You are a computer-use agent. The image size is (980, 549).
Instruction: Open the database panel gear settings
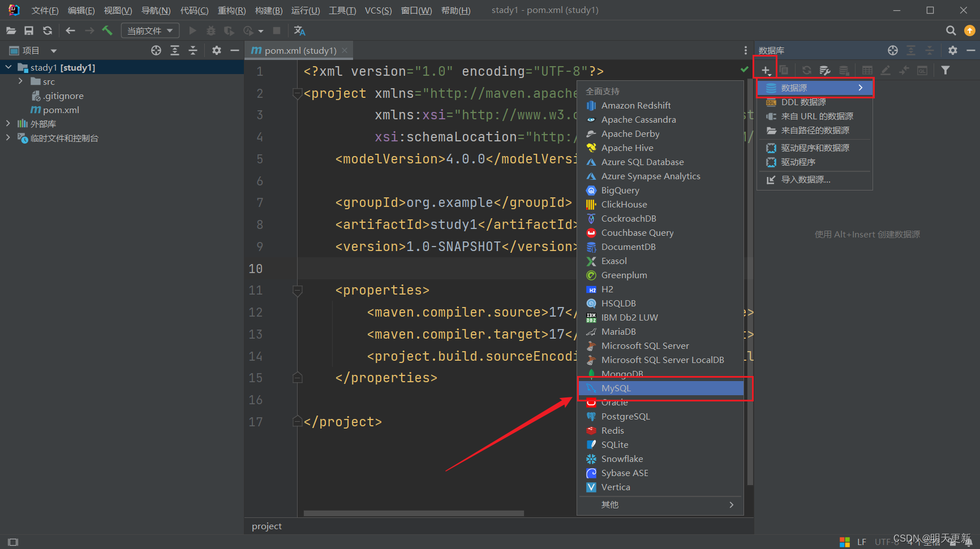[953, 50]
